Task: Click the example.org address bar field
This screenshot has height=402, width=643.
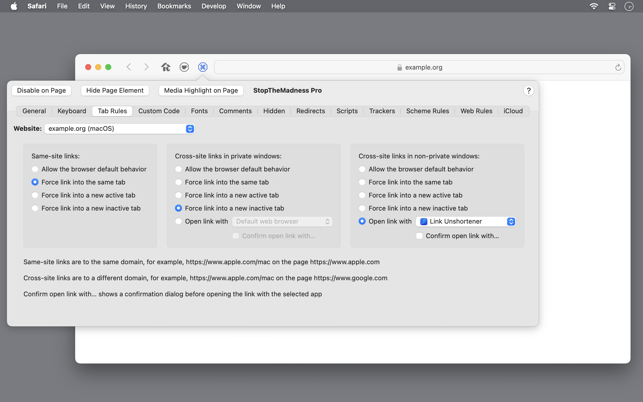Action: coord(420,67)
